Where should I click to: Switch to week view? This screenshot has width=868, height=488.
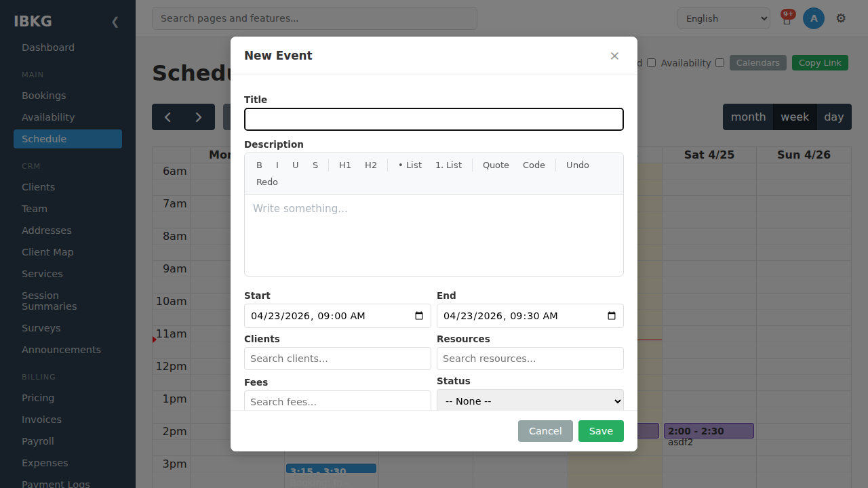click(x=795, y=117)
